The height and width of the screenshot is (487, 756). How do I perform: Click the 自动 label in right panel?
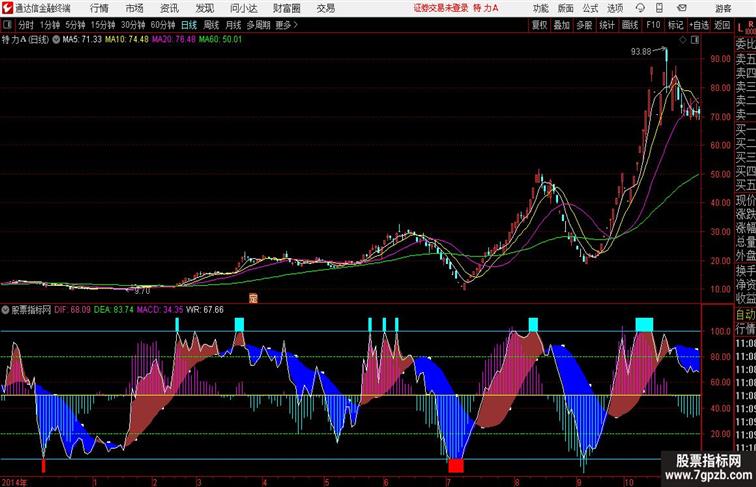click(x=745, y=315)
